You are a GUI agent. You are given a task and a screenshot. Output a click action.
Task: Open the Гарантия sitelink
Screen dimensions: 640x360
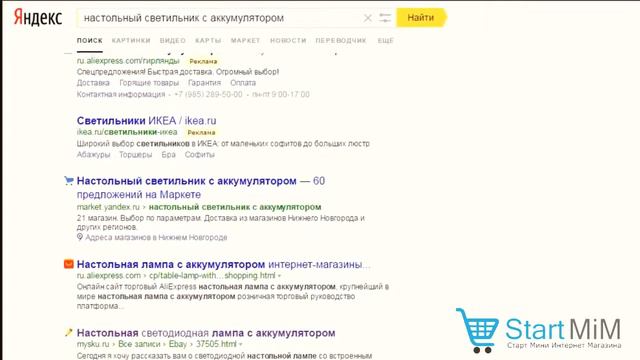[204, 83]
